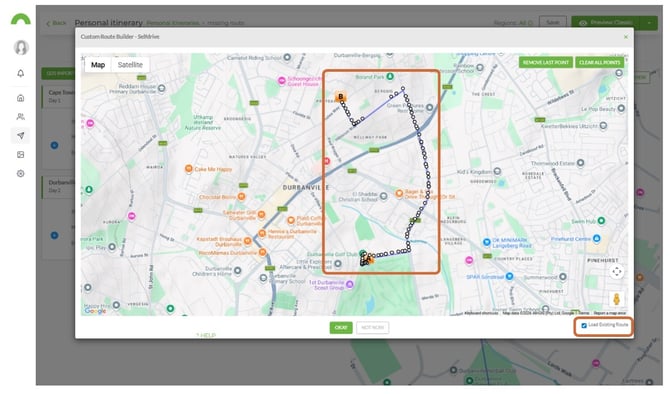670x394 pixels.
Task: Click the Save button in background page
Action: pos(552,22)
